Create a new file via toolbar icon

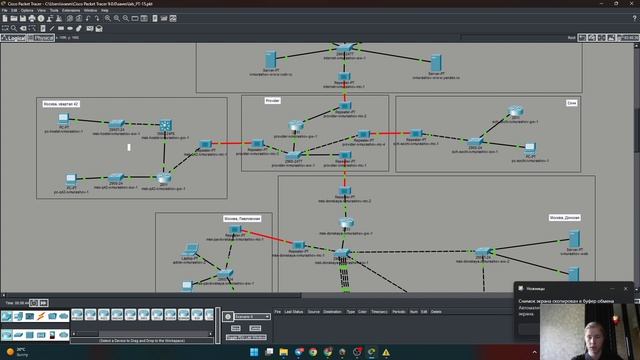pos(5,18)
